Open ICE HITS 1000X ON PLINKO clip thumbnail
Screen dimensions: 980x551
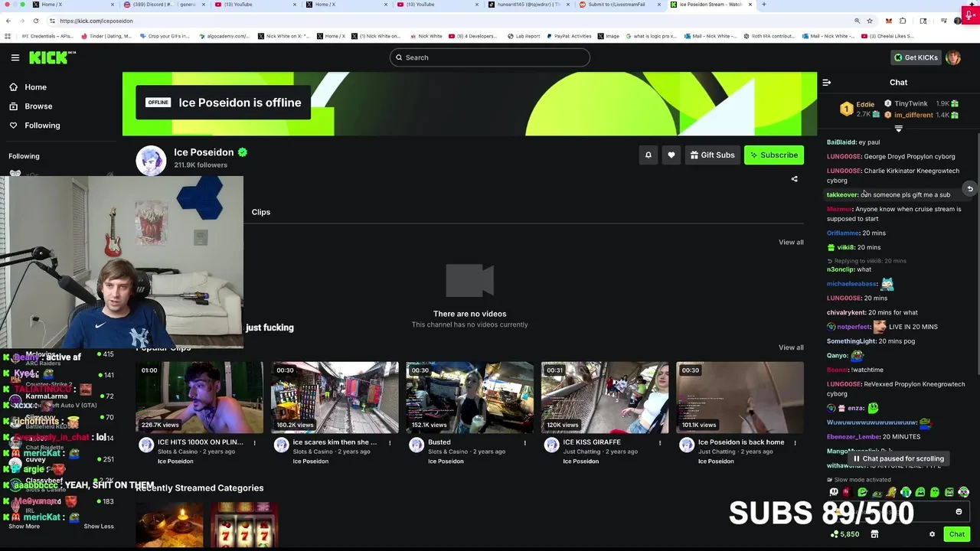(200, 397)
